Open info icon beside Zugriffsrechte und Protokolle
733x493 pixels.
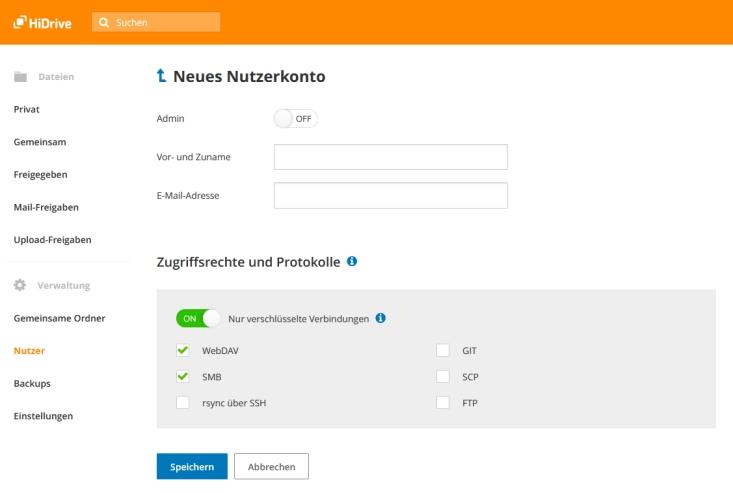(352, 261)
